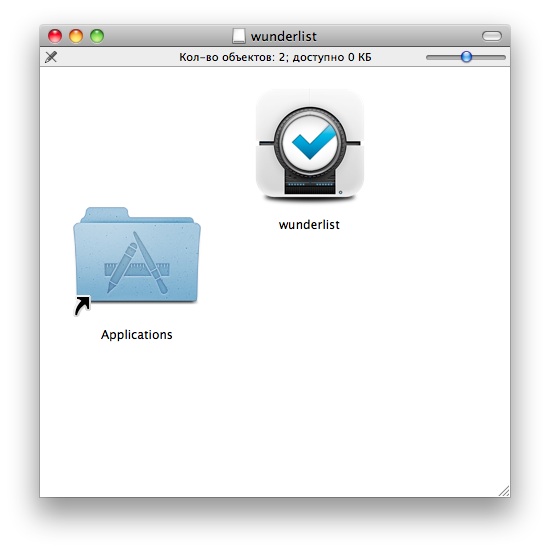The width and height of the screenshot is (550, 552).
Task: Click the resize grip in bottom corner
Action: coord(504,491)
